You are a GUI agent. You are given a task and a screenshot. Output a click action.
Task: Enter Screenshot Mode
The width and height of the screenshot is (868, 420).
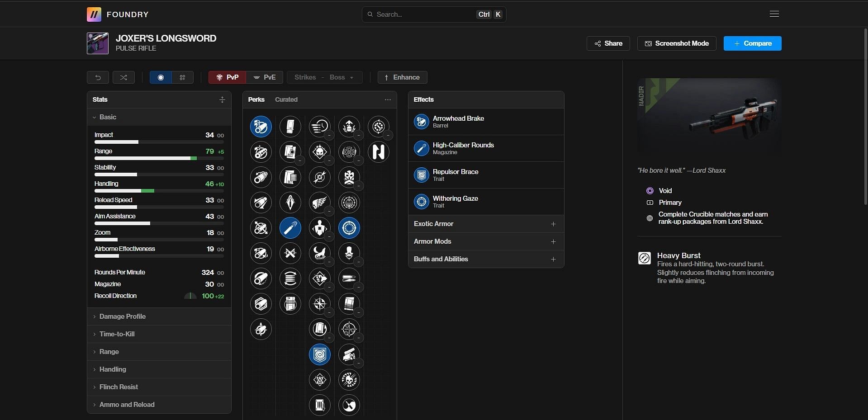pyautogui.click(x=677, y=43)
